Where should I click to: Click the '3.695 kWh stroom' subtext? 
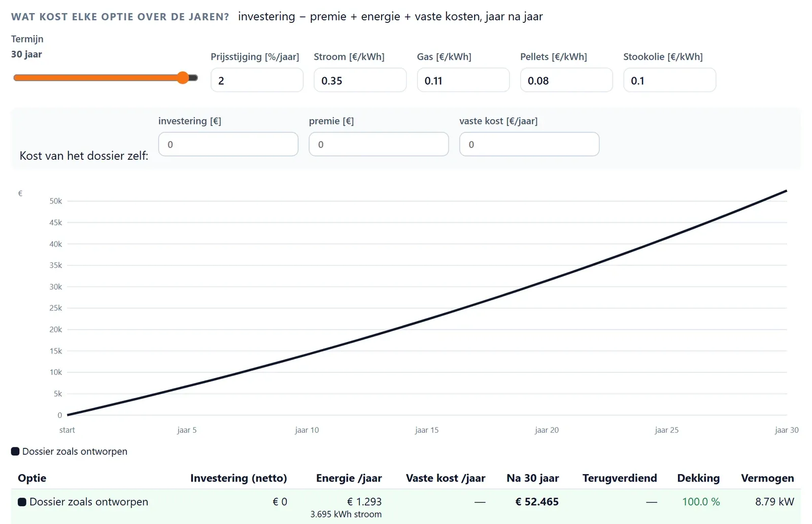coord(346,514)
